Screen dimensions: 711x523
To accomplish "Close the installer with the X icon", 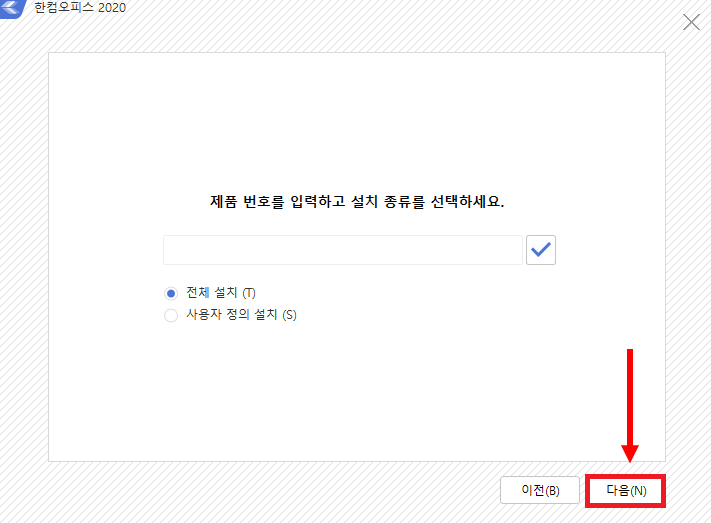I will pos(691,22).
